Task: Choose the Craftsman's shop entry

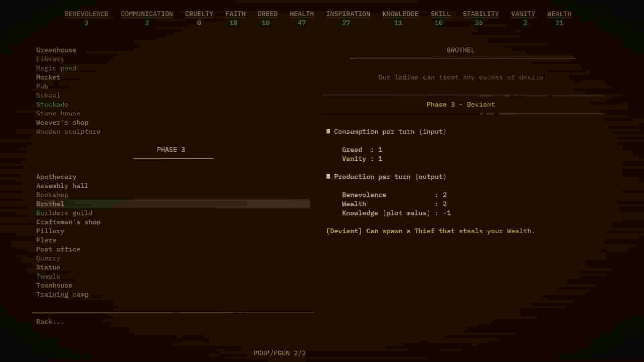Action: coord(68,222)
